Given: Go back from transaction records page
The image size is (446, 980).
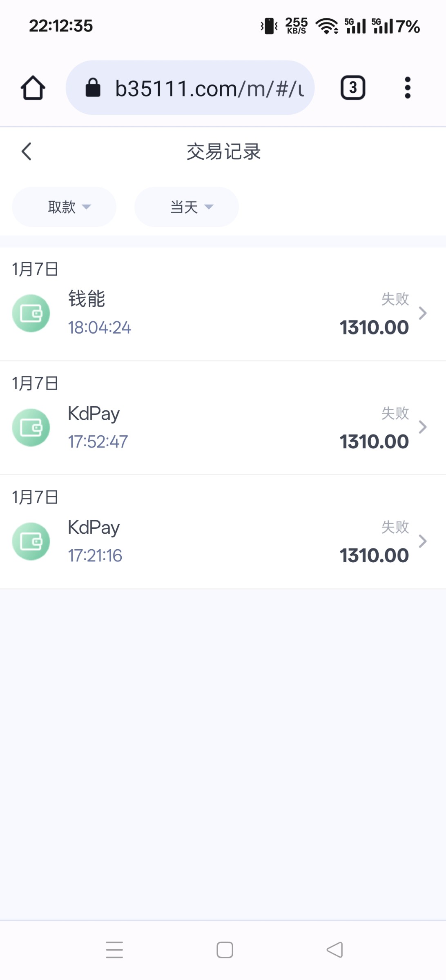Looking at the screenshot, I should 27,151.
